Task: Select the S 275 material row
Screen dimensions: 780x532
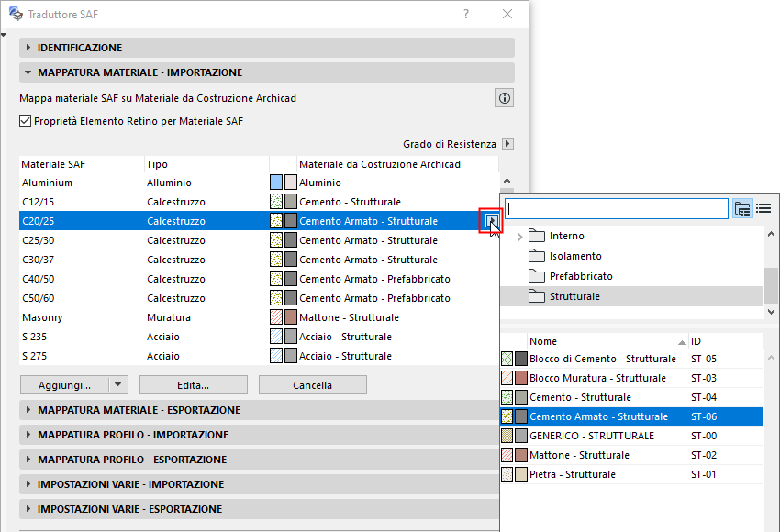Action: coord(259,356)
